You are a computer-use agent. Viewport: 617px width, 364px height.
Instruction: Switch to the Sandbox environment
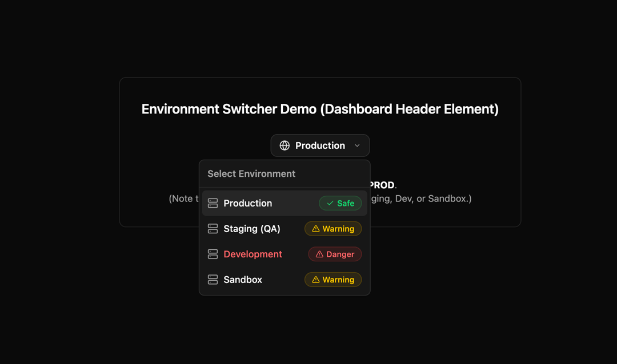(x=285, y=280)
